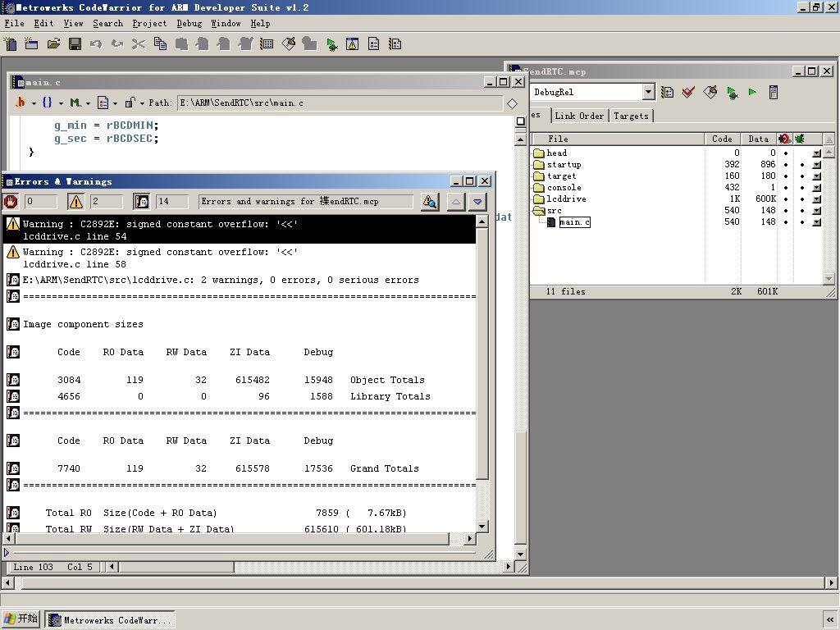This screenshot has height=630, width=840.
Task: Open the document settings popup in editor
Action: pos(107,103)
